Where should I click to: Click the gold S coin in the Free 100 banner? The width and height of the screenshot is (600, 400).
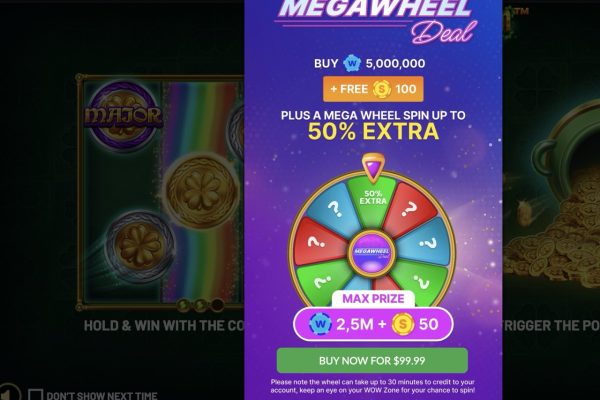coord(382,90)
